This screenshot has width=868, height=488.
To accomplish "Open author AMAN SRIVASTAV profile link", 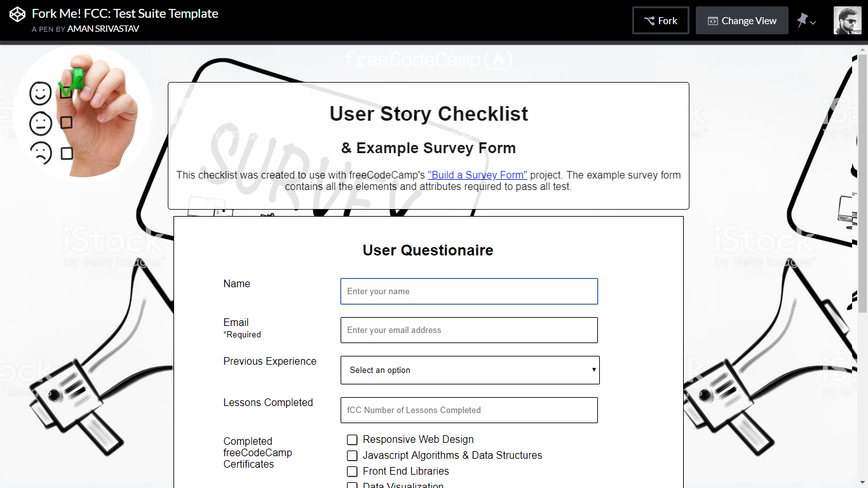I will (x=103, y=29).
